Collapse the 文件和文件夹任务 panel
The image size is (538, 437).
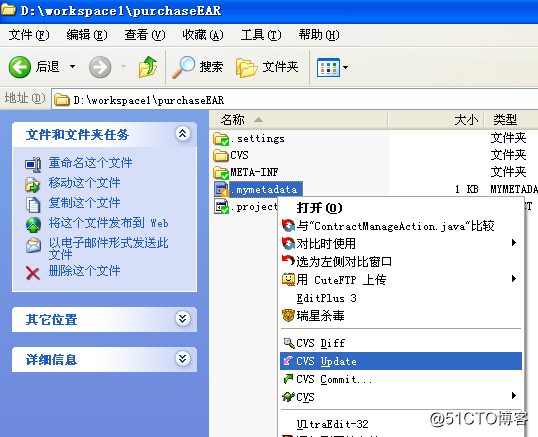(x=183, y=133)
